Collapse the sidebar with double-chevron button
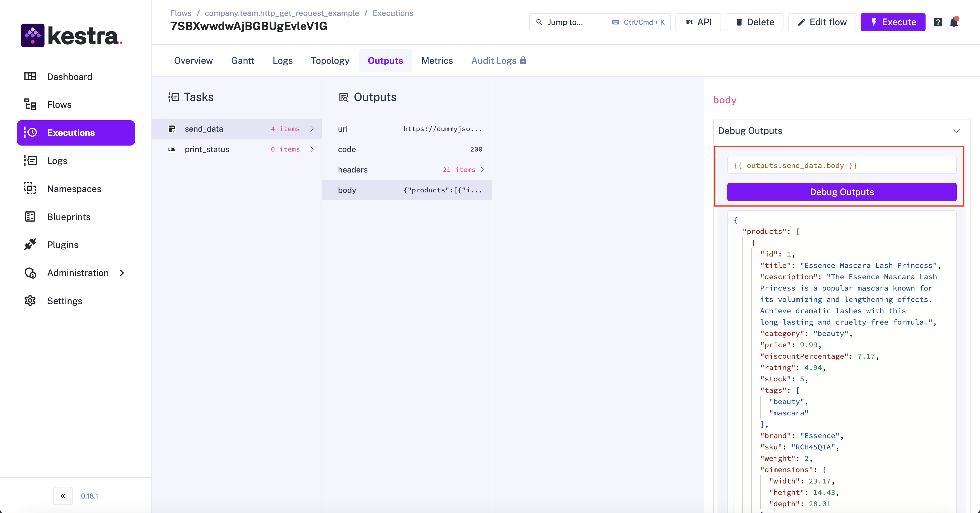Screen dimensions: 980x513 click(x=63, y=496)
